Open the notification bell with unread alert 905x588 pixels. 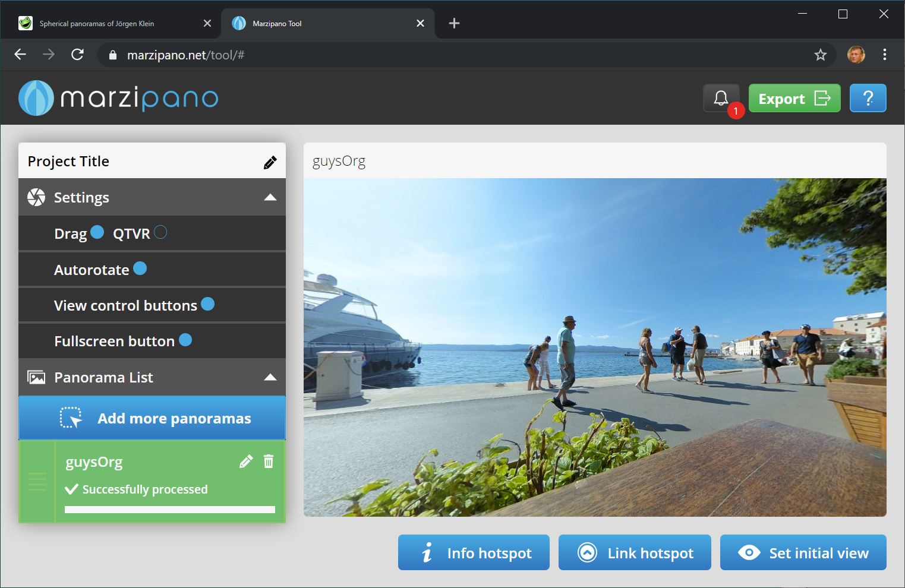click(x=721, y=97)
